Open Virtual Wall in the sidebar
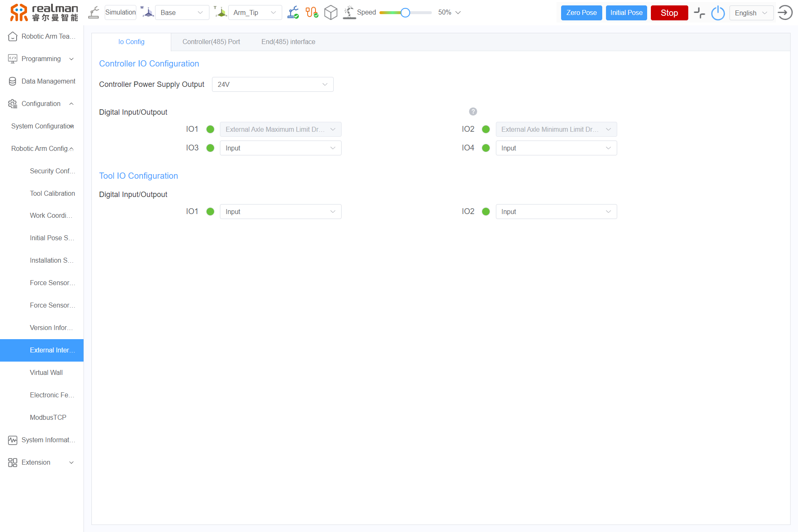Image resolution: width=798 pixels, height=532 pixels. (46, 372)
